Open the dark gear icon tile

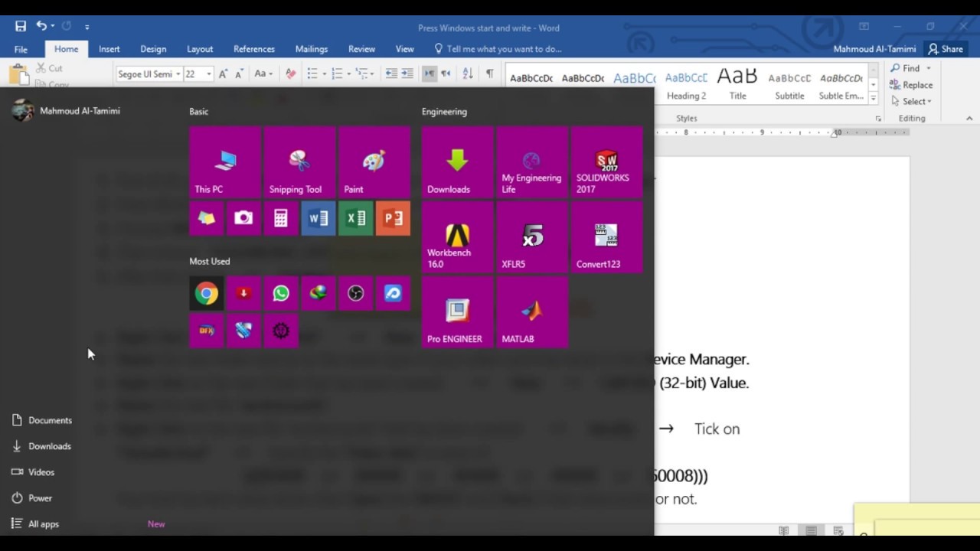281,331
